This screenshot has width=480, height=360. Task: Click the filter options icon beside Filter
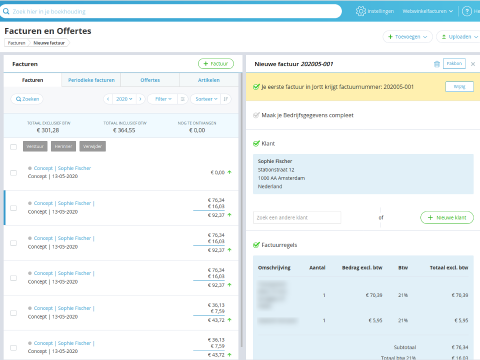click(x=183, y=99)
